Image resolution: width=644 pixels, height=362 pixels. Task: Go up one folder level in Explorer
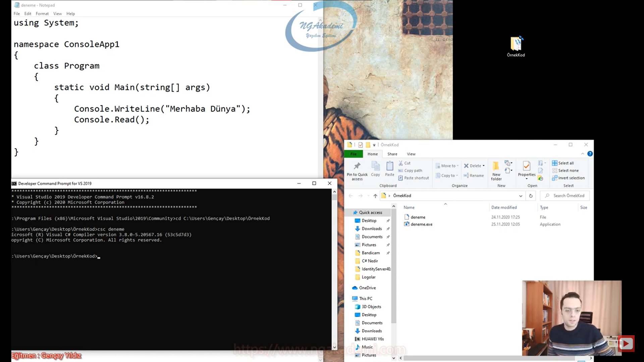pos(375,196)
